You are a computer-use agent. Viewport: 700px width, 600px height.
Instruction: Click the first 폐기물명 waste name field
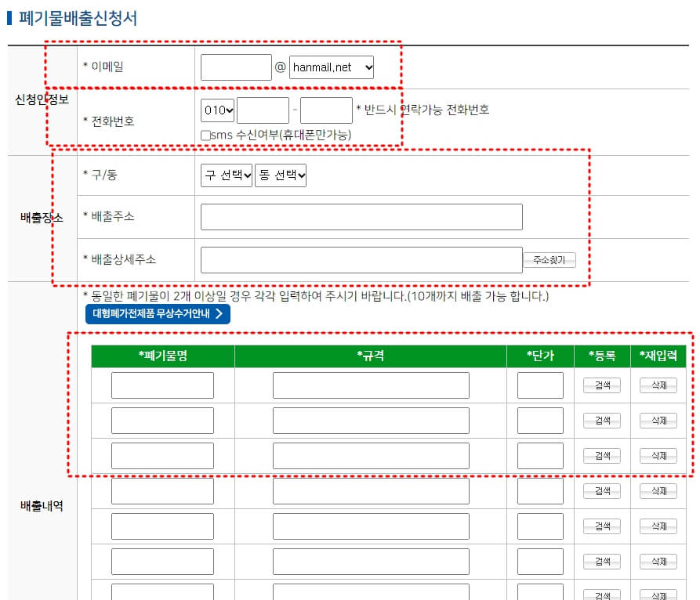click(x=162, y=385)
